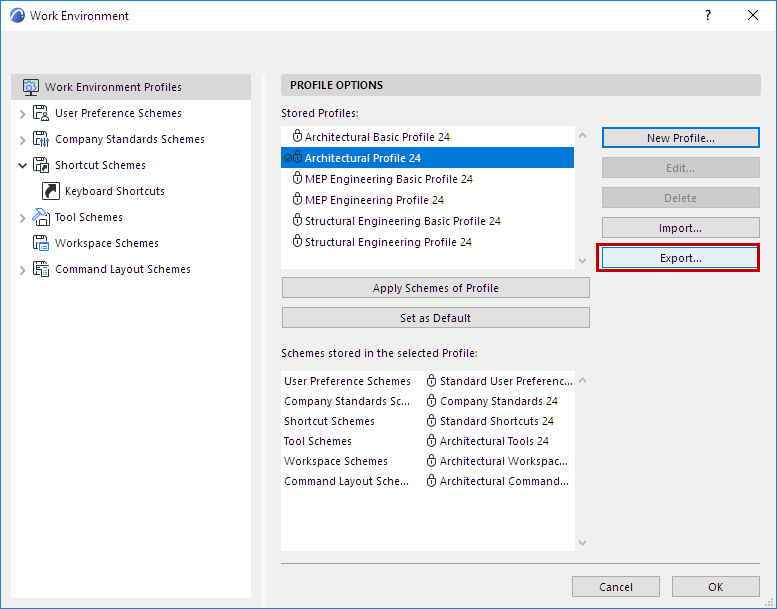Collapse the Shortcut Schemes tree node
This screenshot has height=609, width=777.
(x=23, y=165)
